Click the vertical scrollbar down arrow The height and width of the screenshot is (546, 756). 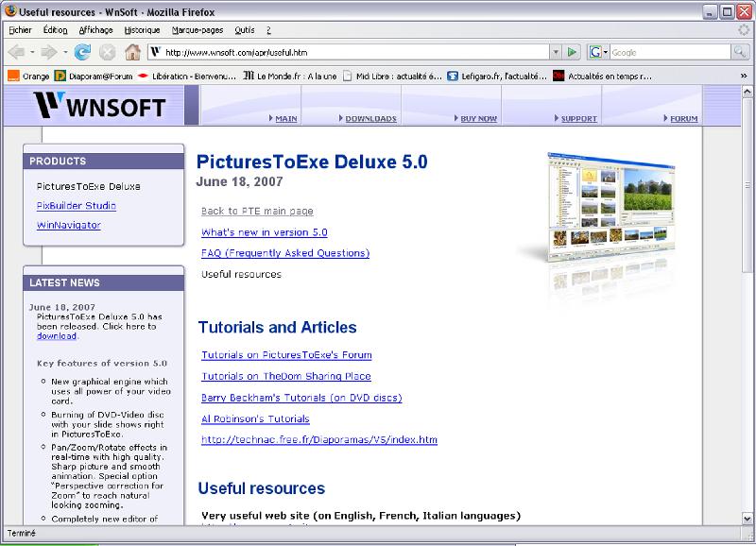[747, 519]
